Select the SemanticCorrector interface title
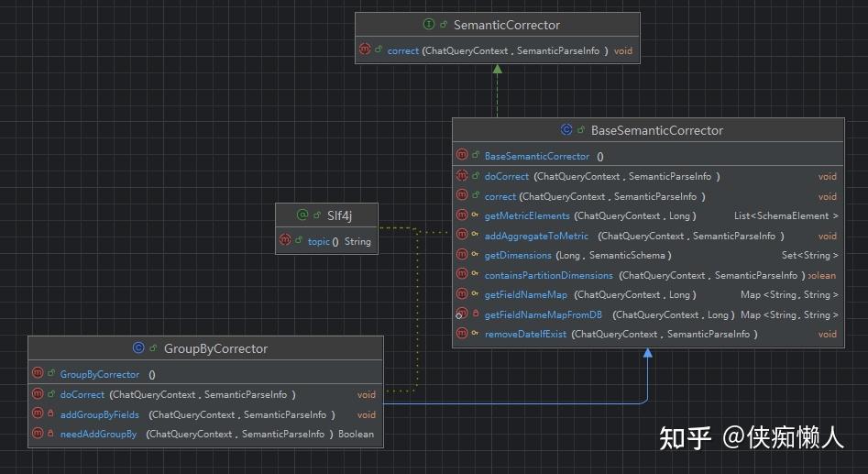Image resolution: width=868 pixels, height=474 pixels. 507,25
